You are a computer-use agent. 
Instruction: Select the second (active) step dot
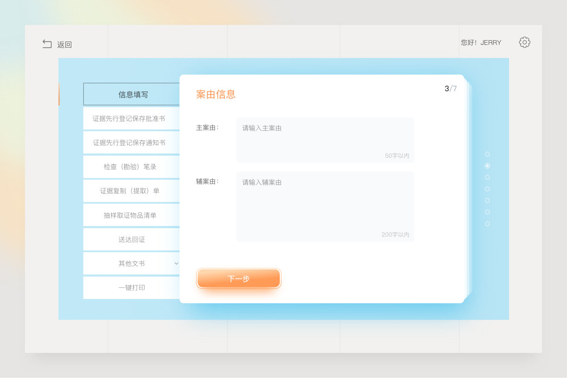[x=487, y=166]
